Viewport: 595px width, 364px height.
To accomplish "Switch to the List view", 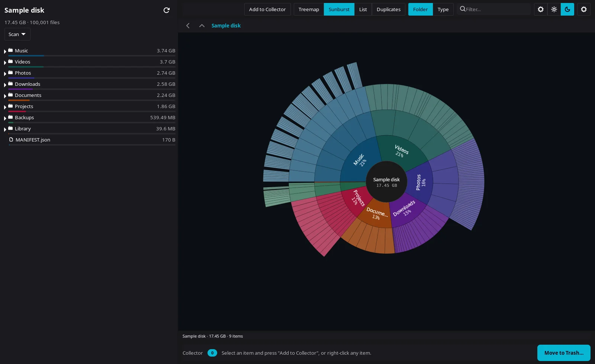I will click(x=363, y=9).
